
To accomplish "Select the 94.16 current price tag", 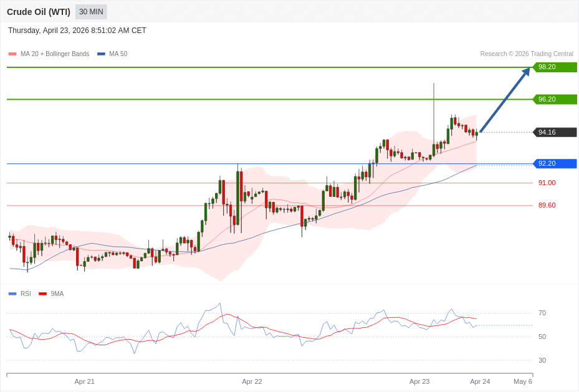I will pos(555,132).
